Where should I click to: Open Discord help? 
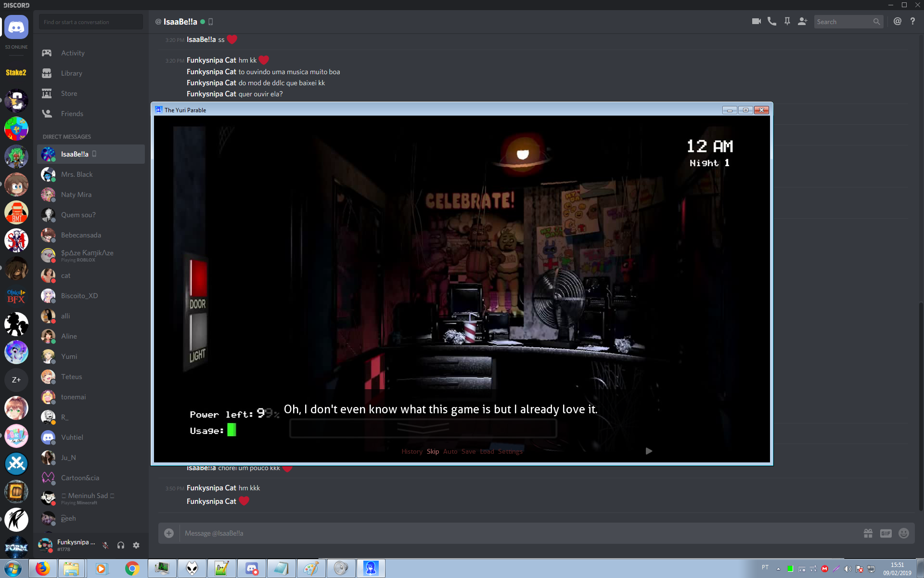click(x=912, y=22)
